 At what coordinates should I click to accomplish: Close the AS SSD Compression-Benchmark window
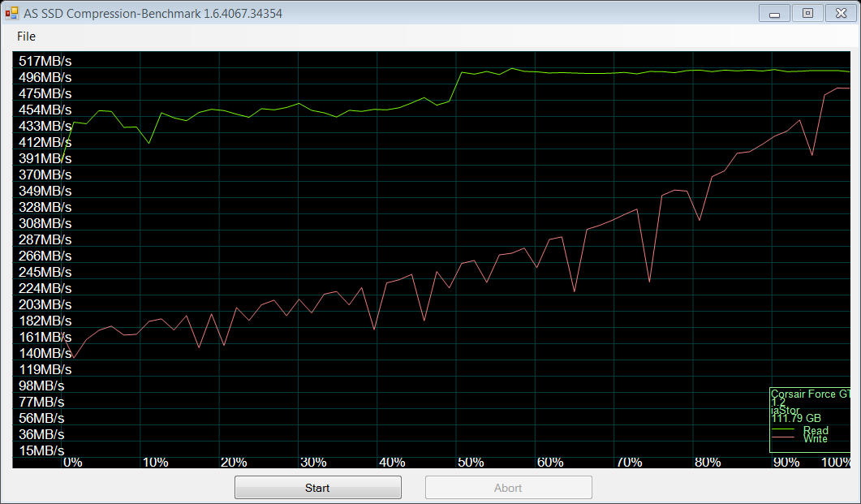tap(841, 13)
